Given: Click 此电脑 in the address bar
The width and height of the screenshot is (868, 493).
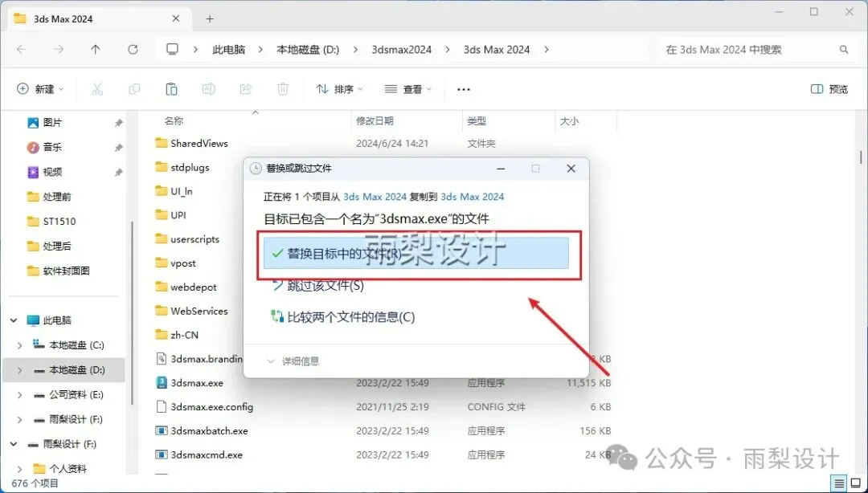Looking at the screenshot, I should (x=228, y=49).
